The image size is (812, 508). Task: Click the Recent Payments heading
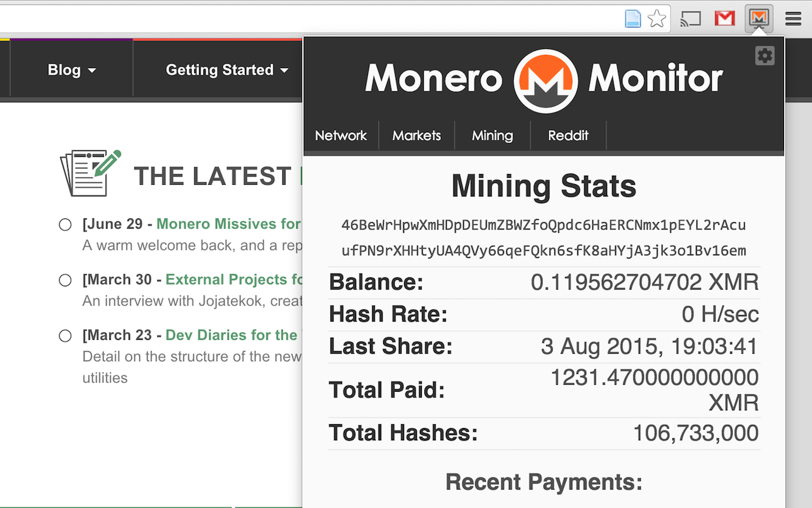coord(544,482)
